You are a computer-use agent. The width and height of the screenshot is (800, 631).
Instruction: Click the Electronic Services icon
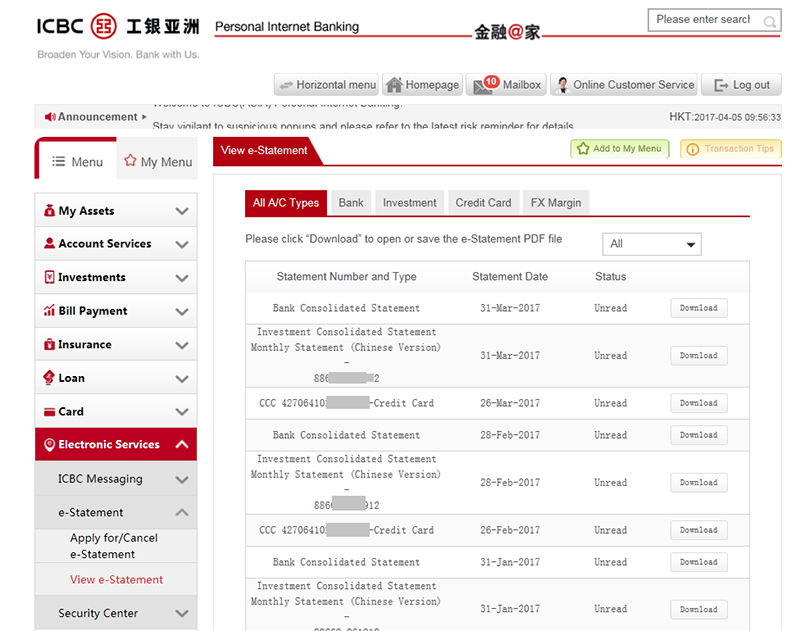(x=49, y=445)
